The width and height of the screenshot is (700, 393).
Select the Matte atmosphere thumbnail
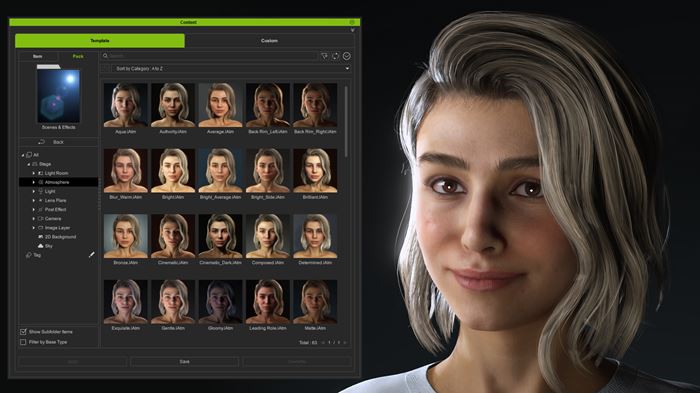tap(315, 301)
